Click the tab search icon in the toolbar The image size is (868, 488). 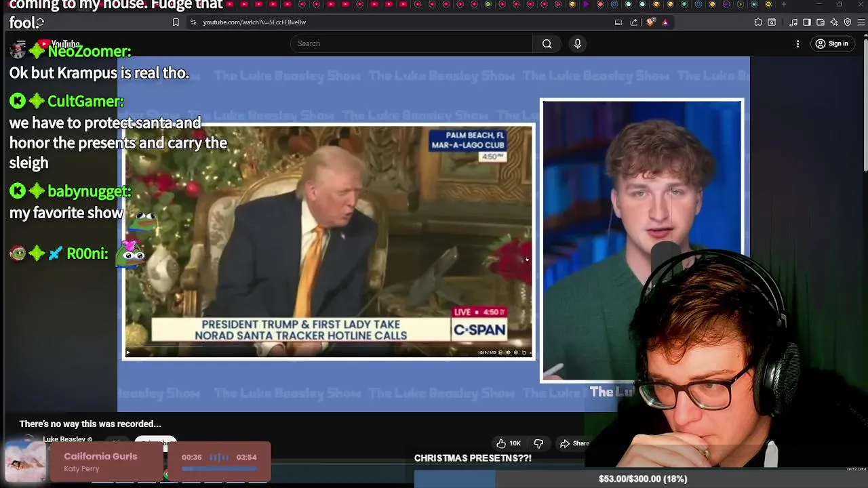(x=772, y=22)
